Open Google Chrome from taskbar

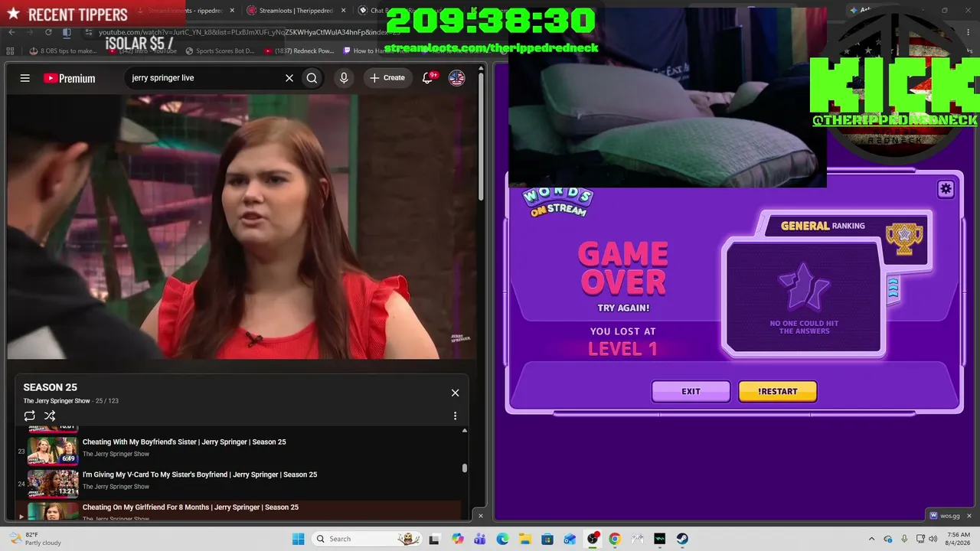(x=615, y=539)
